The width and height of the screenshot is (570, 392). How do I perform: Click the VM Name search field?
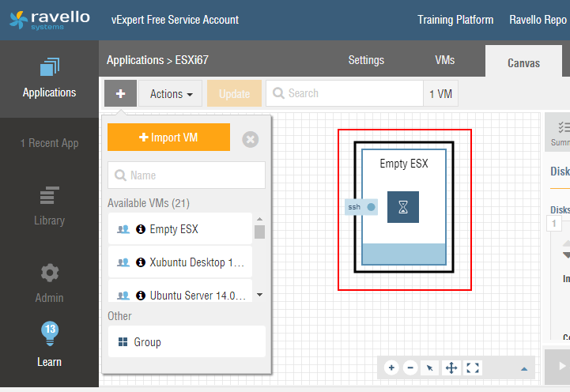tap(187, 175)
